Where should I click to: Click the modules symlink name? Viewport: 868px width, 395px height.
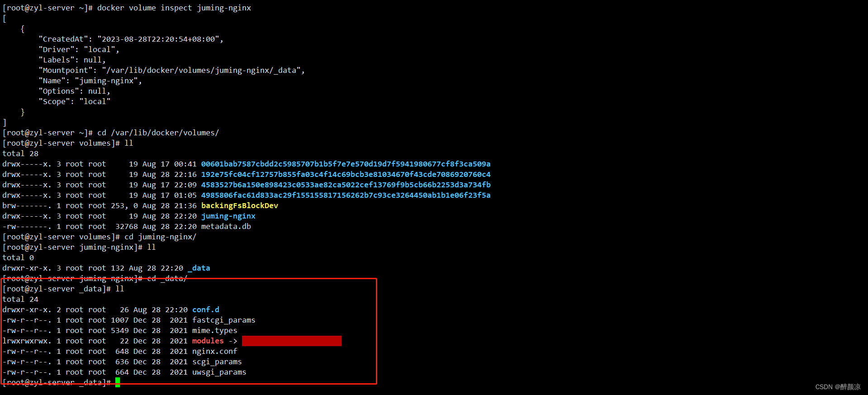click(208, 341)
